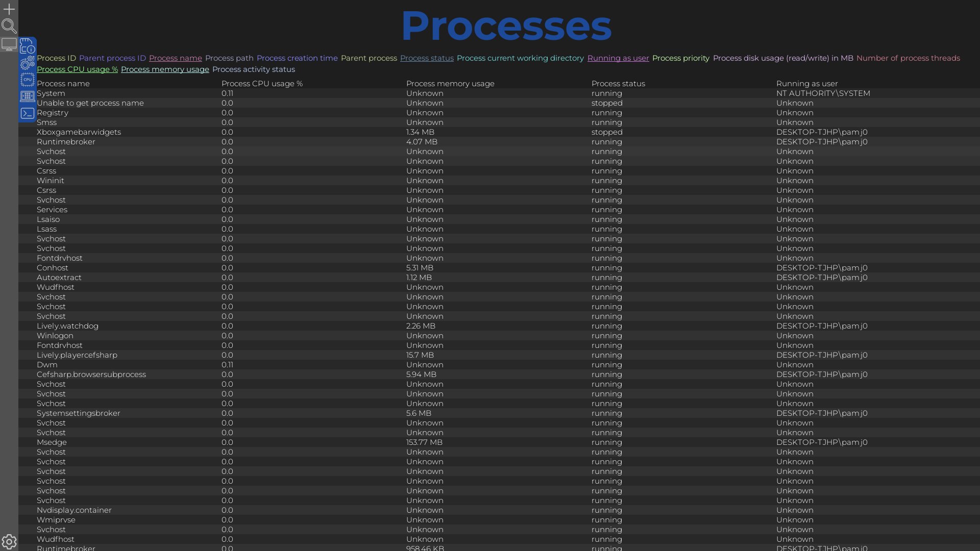Select the Dwm process row

pos(499,365)
